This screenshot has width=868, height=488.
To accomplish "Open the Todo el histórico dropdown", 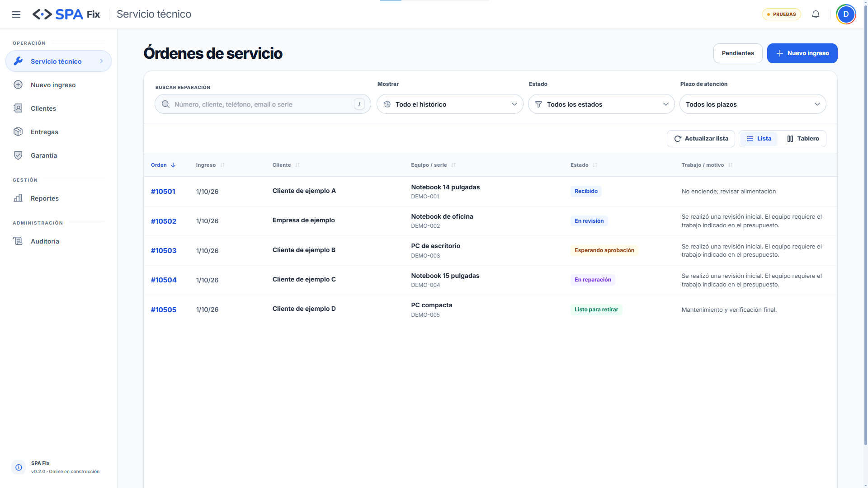I will pyautogui.click(x=450, y=104).
